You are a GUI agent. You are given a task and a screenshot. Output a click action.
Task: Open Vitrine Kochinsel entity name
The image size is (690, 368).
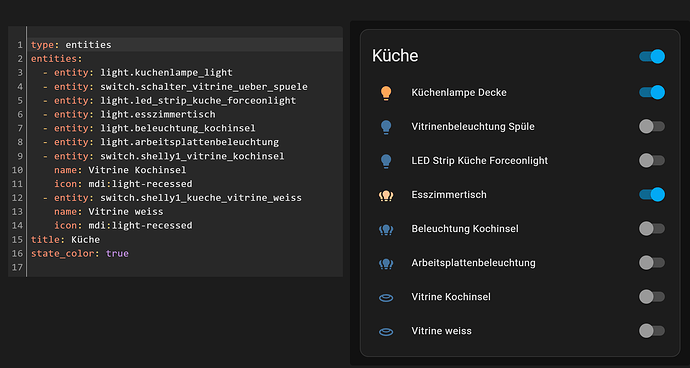[x=451, y=297]
